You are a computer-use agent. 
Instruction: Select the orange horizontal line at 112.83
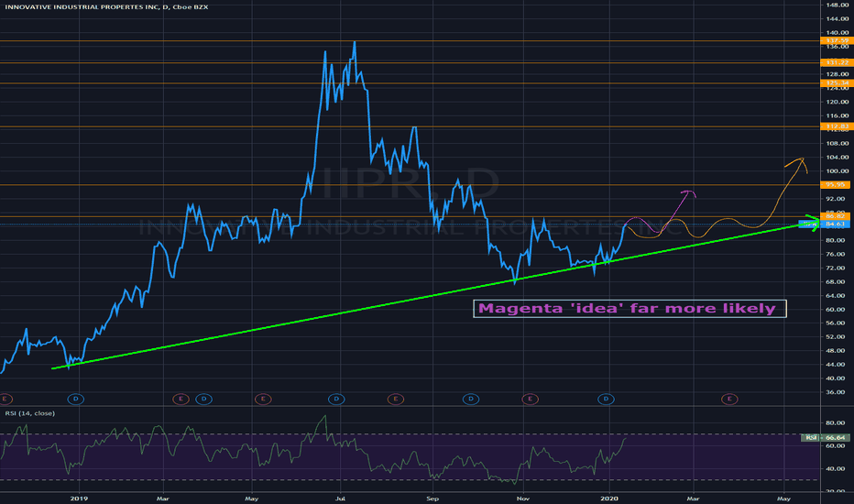tap(410, 126)
